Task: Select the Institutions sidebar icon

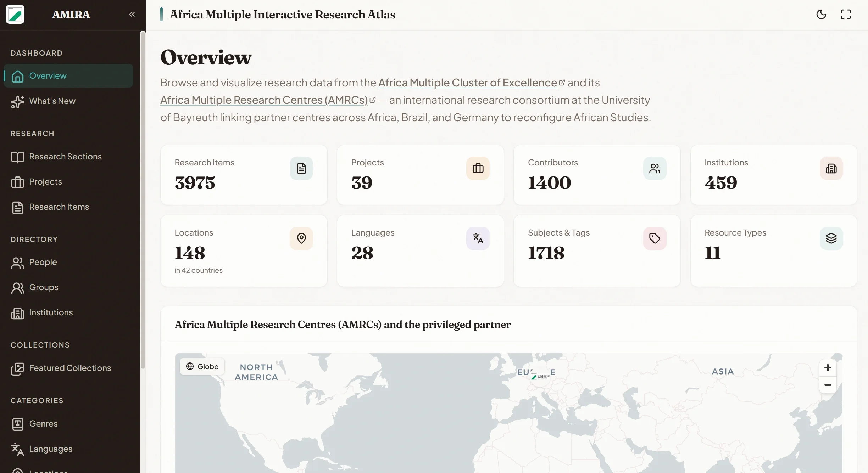Action: [18, 312]
